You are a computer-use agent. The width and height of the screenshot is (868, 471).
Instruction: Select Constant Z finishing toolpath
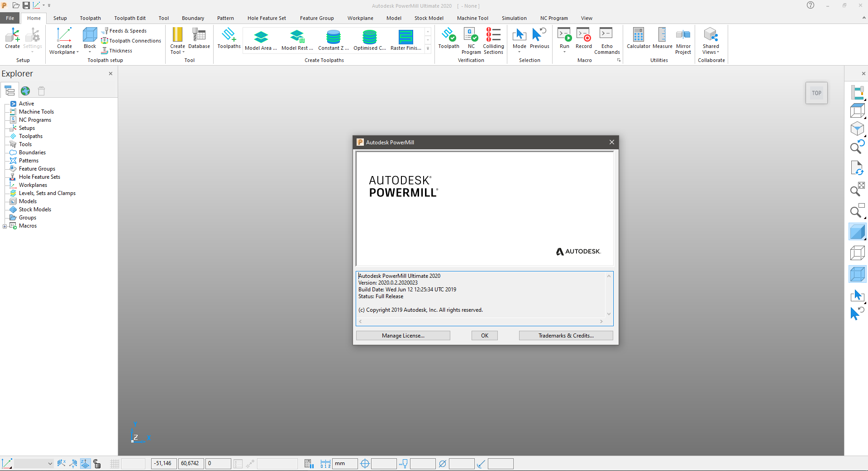334,40
